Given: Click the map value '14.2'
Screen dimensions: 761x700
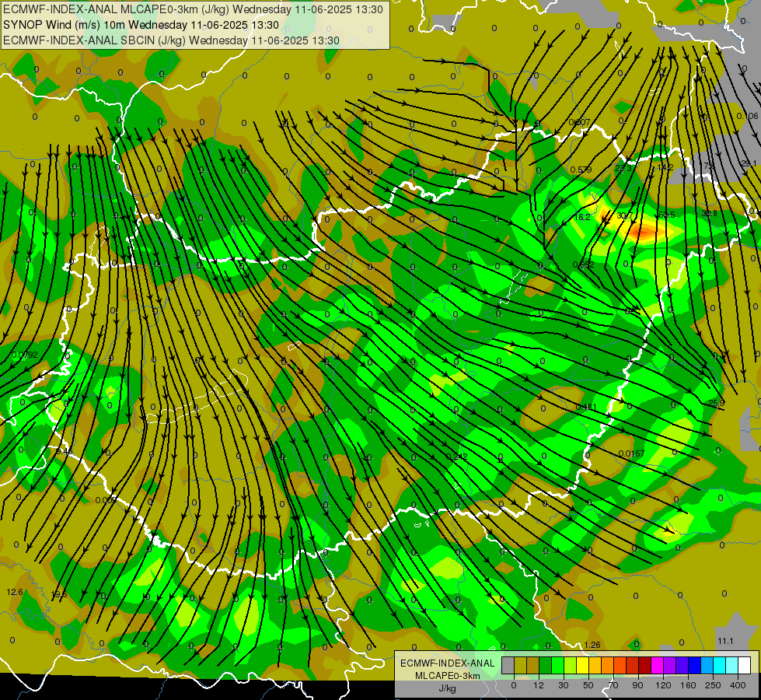Looking at the screenshot, I should 665,167.
